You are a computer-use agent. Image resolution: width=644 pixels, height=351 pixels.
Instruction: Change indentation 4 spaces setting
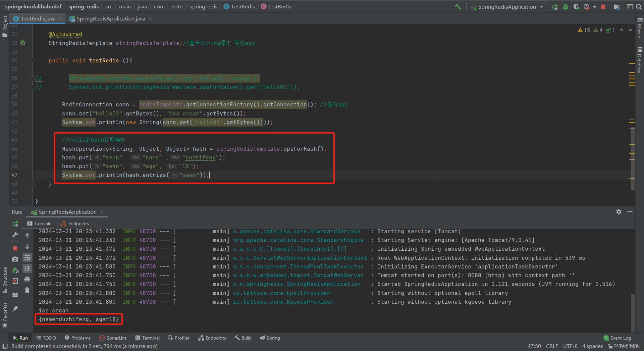coord(592,346)
